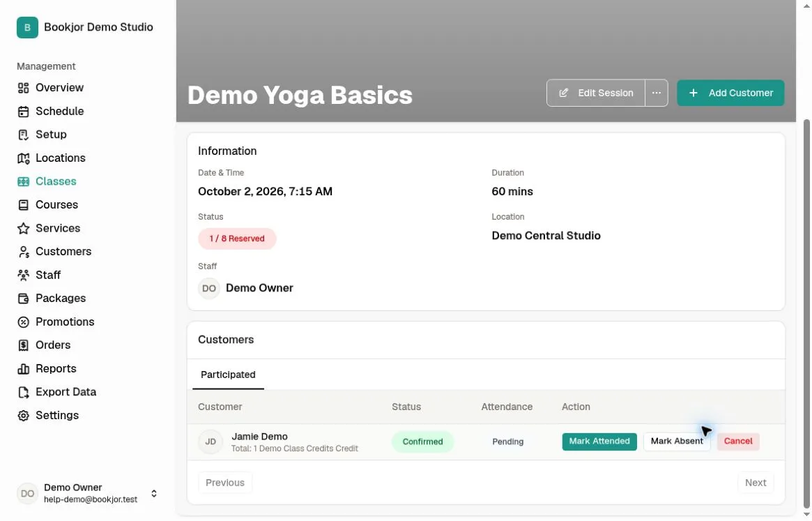Click the Packages wallet icon
The image size is (812, 521).
pyautogui.click(x=23, y=299)
